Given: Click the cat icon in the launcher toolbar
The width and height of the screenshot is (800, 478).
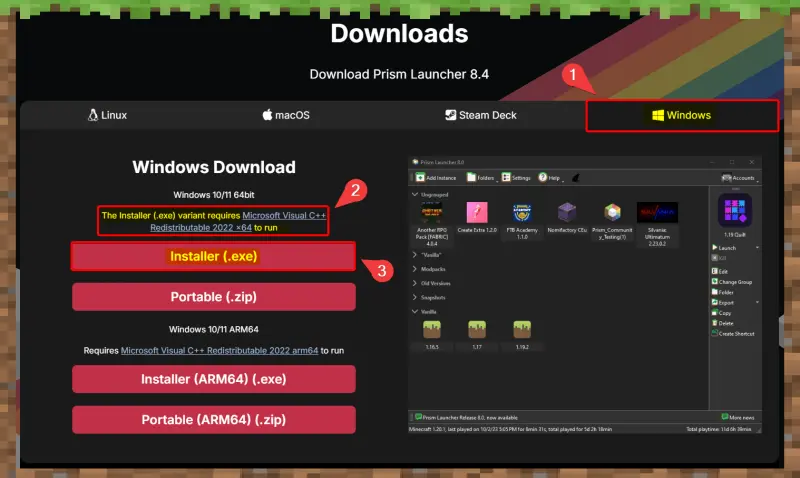Looking at the screenshot, I should (576, 178).
